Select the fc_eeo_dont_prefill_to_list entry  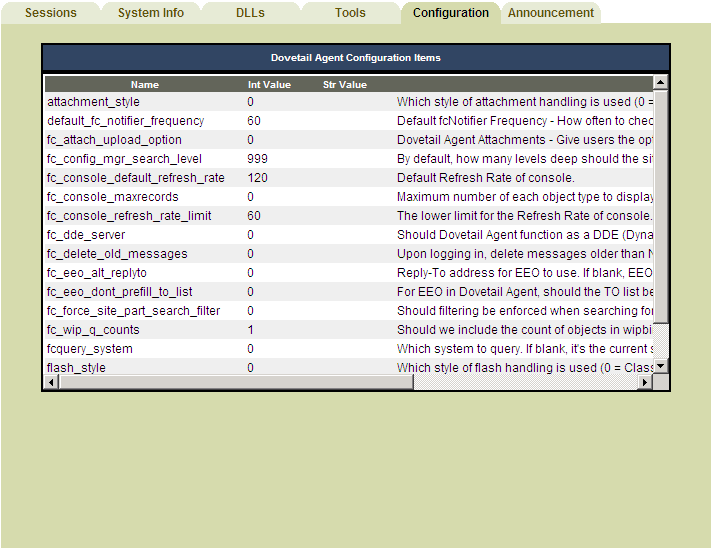click(119, 292)
